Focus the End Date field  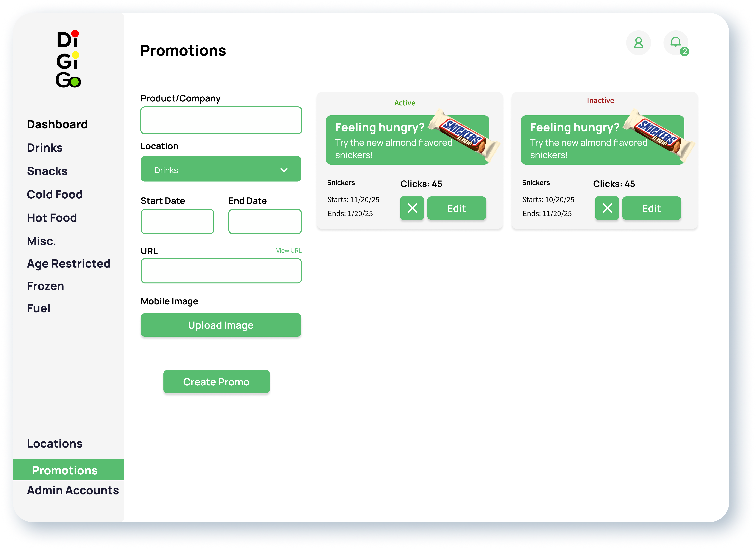pos(265,221)
